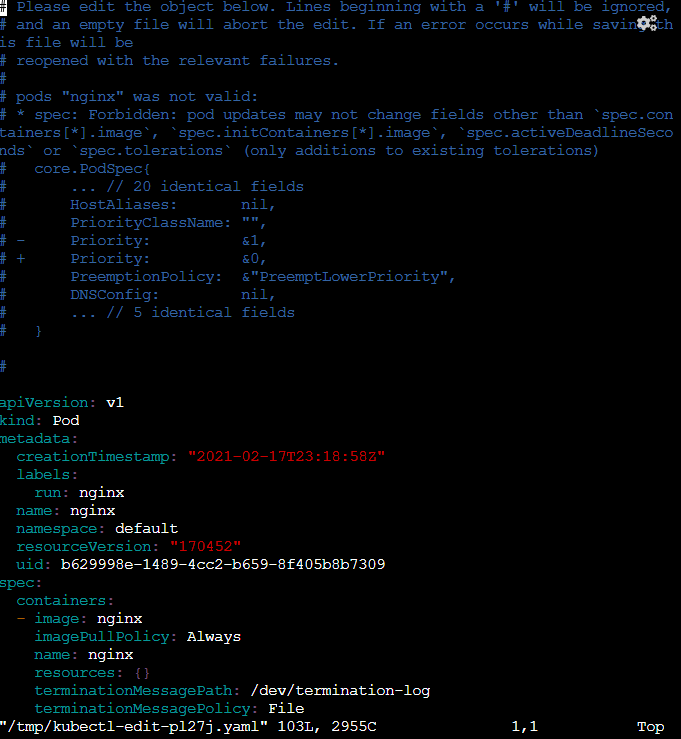Screen dimensions: 681x739
Task: Click the empty resources braces
Action: pyautogui.click(x=141, y=673)
